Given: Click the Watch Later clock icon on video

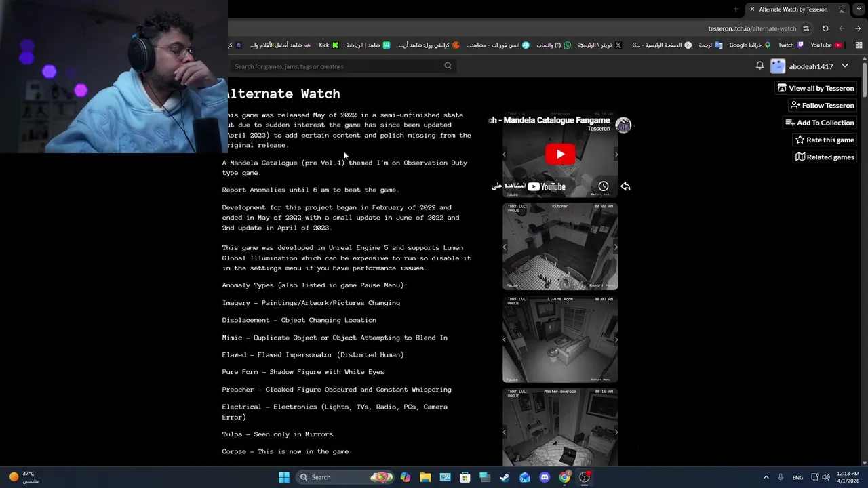Looking at the screenshot, I should coord(604,186).
